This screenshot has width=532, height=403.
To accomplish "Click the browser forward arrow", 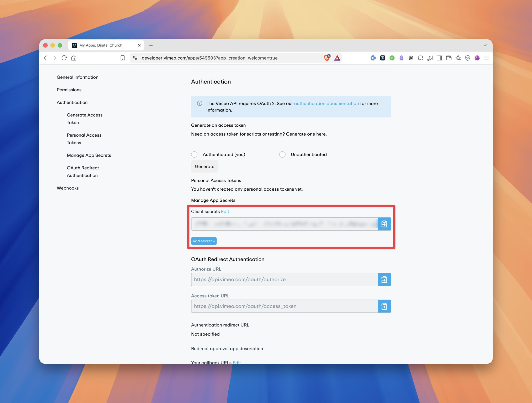I will pyautogui.click(x=55, y=58).
